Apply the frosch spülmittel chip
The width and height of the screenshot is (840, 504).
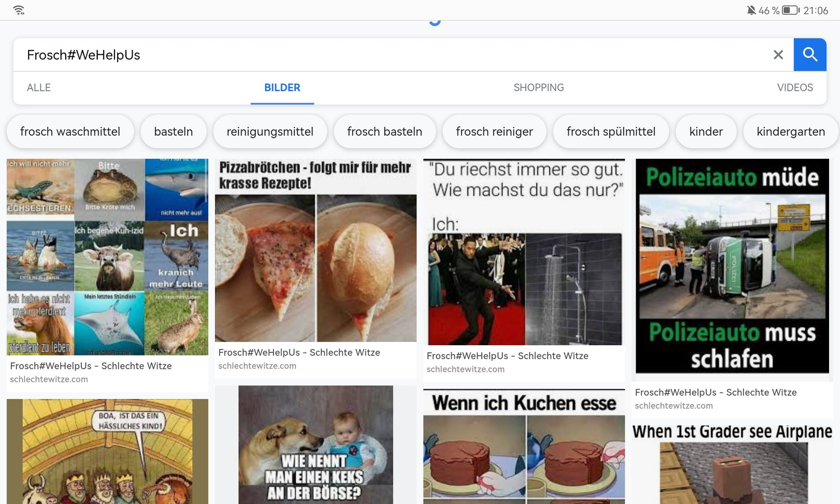coord(611,132)
